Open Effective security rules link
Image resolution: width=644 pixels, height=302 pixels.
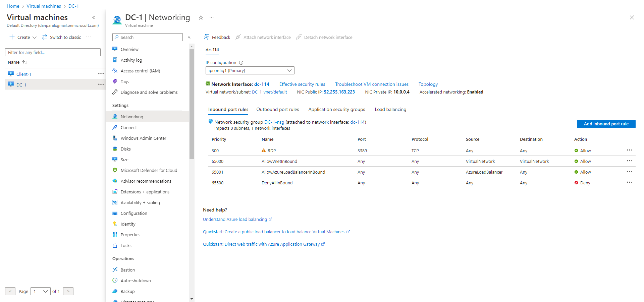302,84
